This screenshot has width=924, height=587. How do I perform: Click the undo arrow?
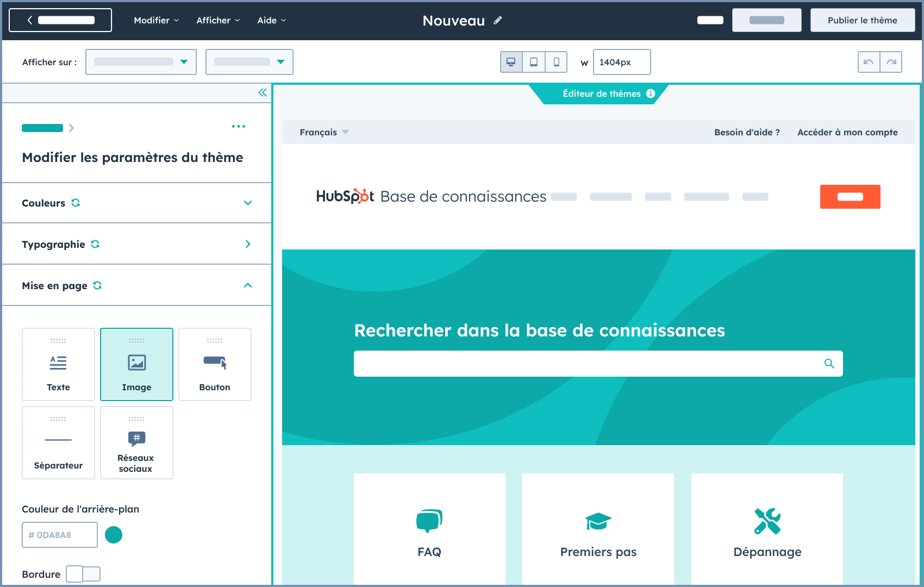click(869, 62)
